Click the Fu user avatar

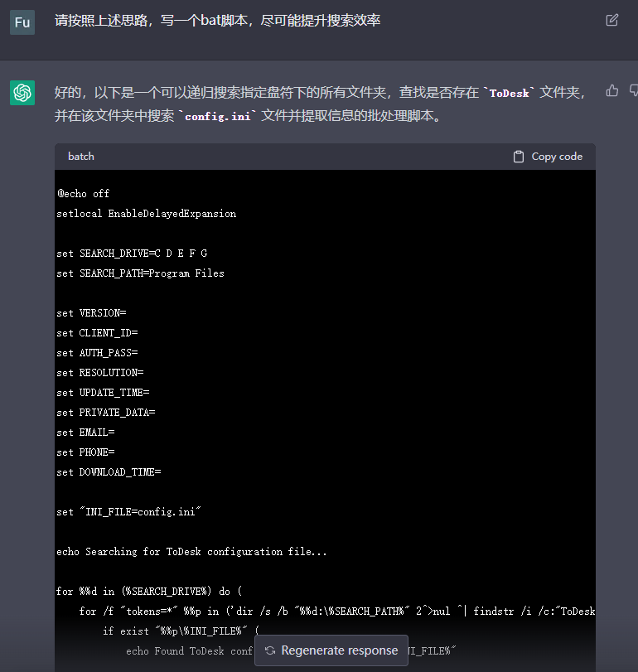pos(22,22)
